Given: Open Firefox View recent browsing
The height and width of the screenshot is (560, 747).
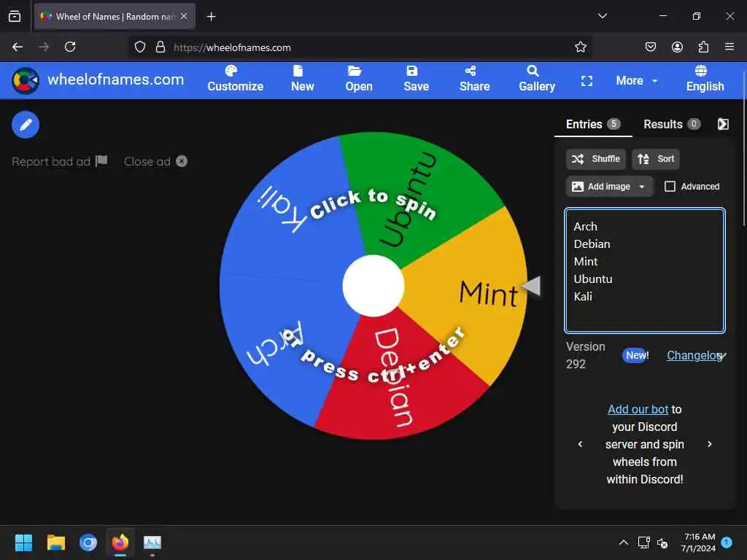Looking at the screenshot, I should [15, 17].
